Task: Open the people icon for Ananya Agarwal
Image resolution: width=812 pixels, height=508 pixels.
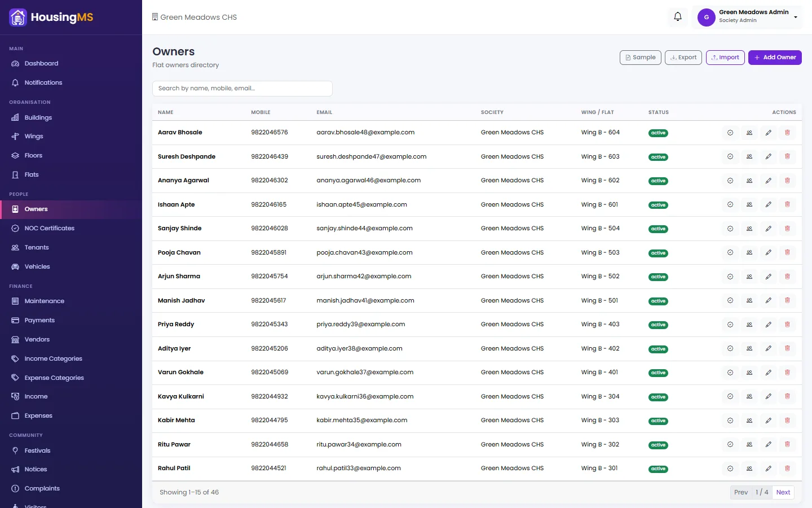Action: 749,181
